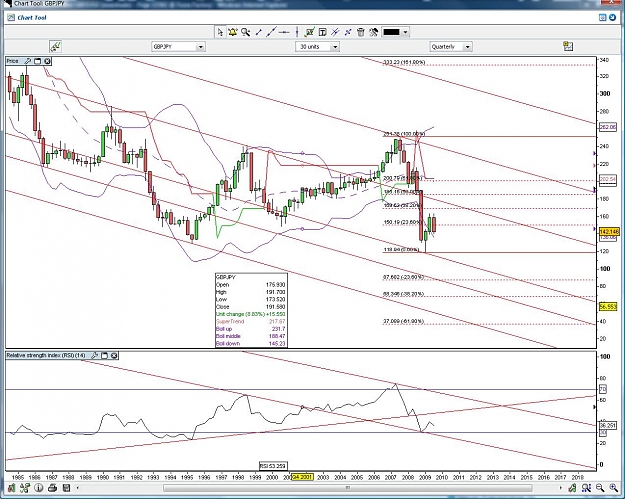This screenshot has width=625, height=499.
Task: Close the Price chart panel
Action: click(47, 61)
